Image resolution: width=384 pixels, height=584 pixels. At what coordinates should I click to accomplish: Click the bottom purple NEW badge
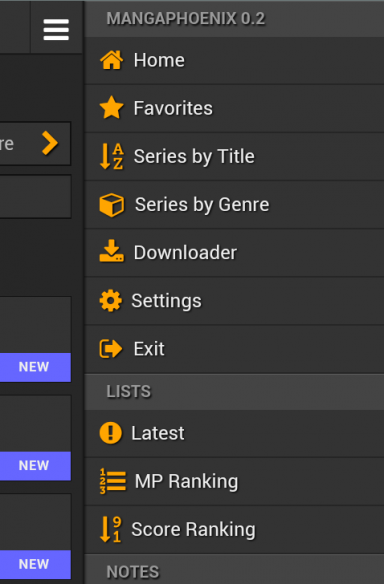tap(35, 564)
